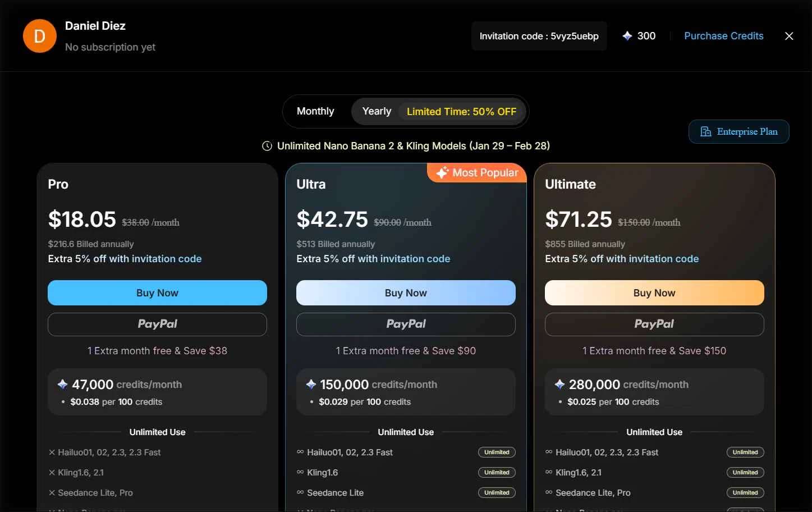Switch to Monthly billing
Screen dimensions: 812x512
click(315, 111)
